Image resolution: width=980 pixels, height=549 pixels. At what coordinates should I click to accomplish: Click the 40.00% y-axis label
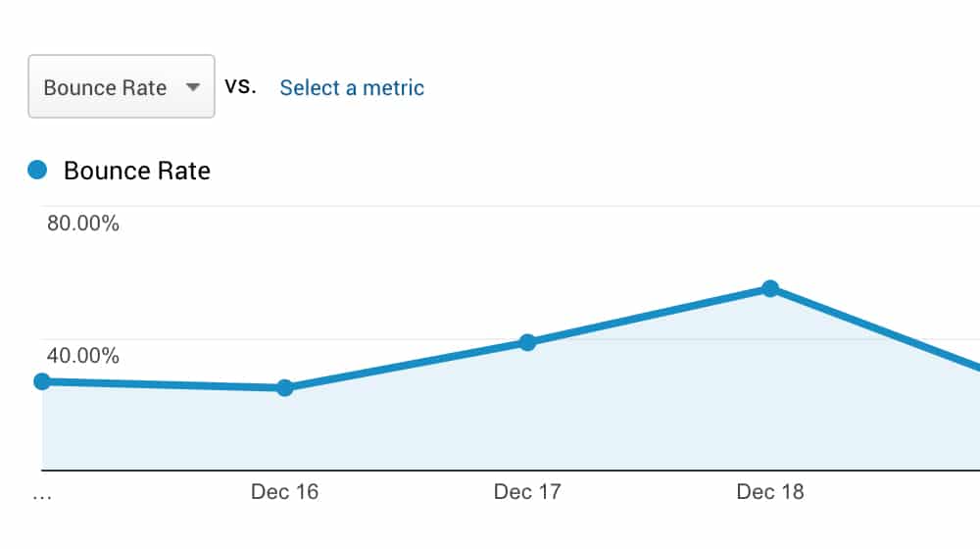(83, 356)
